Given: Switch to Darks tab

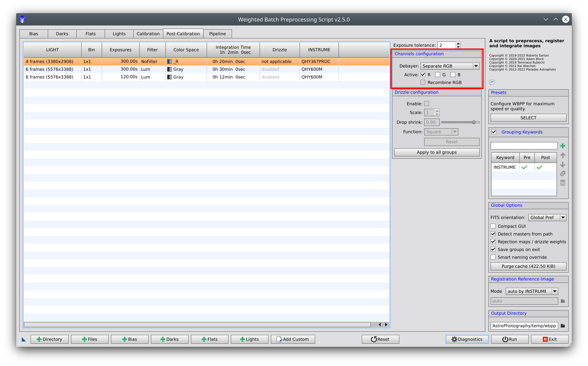Looking at the screenshot, I should (62, 34).
